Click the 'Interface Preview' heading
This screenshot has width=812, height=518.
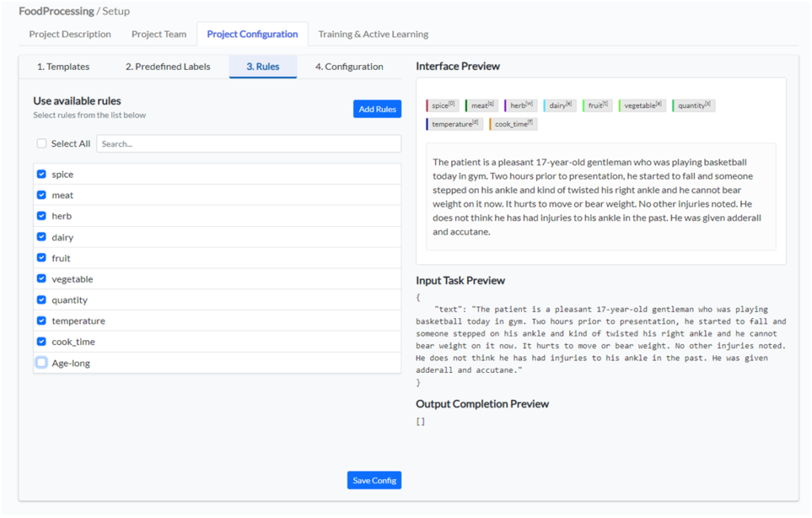click(x=458, y=67)
